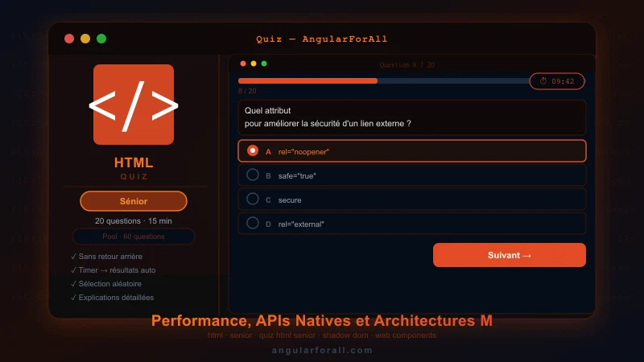Click the "Question 8 / 20" header text
644x362 pixels.
[x=407, y=65]
